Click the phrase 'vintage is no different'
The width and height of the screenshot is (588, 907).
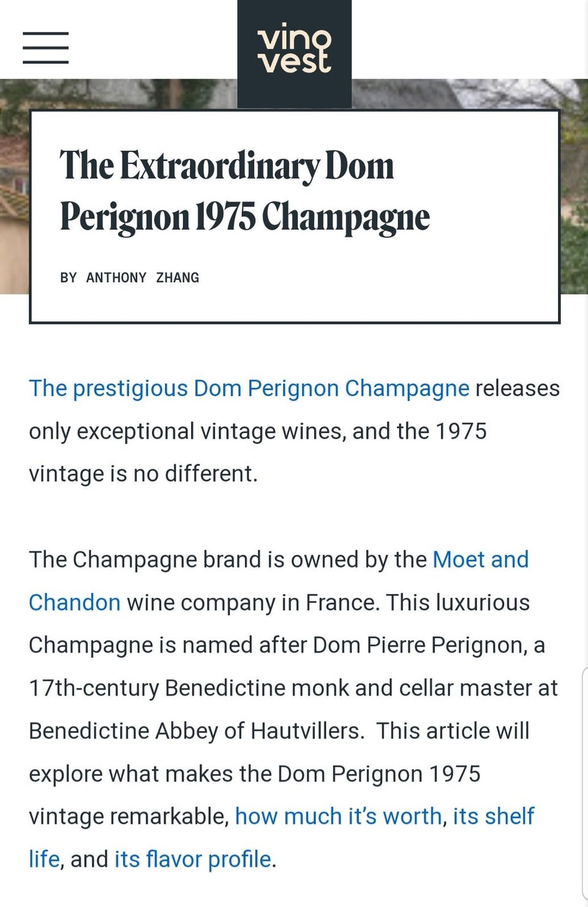tap(142, 474)
